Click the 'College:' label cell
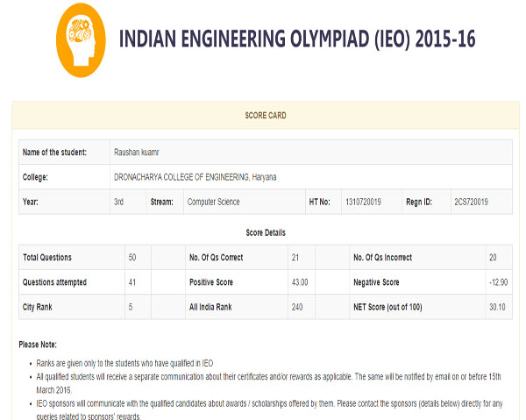 (x=64, y=177)
